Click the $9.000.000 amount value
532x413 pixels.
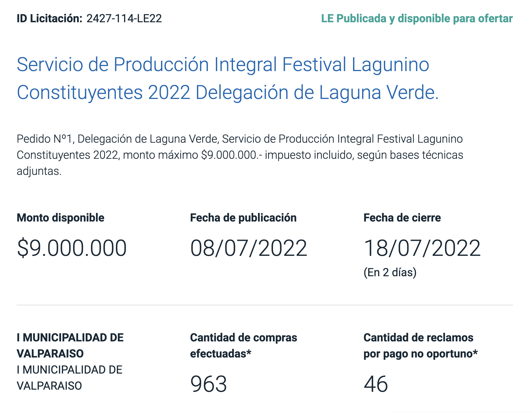pyautogui.click(x=72, y=248)
